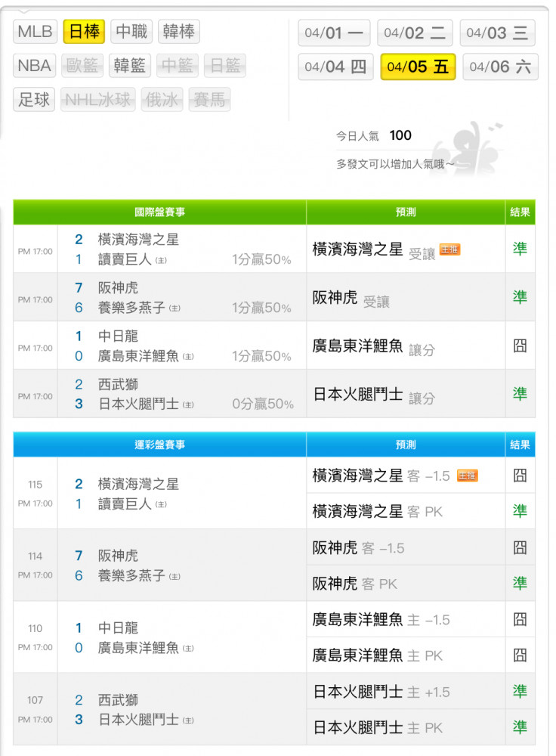The image size is (556, 756).
Task: Pick date 04/02 二
Action: tap(415, 33)
